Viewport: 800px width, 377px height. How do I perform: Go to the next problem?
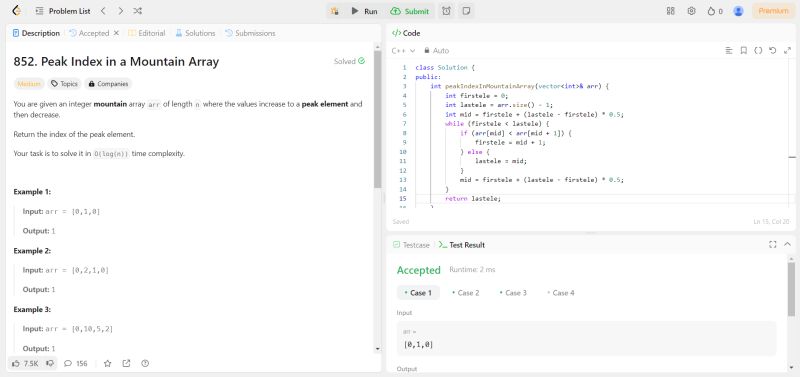coord(120,11)
